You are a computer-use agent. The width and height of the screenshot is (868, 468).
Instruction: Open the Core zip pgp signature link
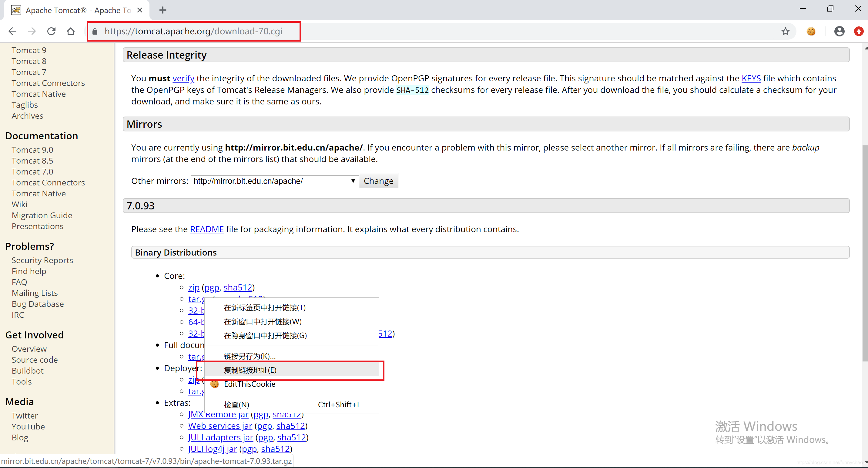[212, 287]
